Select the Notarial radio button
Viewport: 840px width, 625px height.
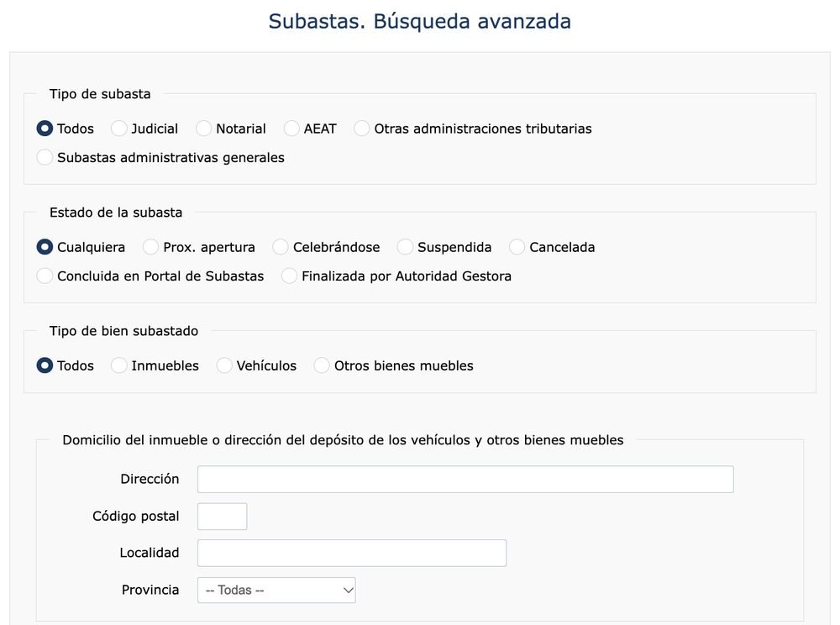coord(203,129)
